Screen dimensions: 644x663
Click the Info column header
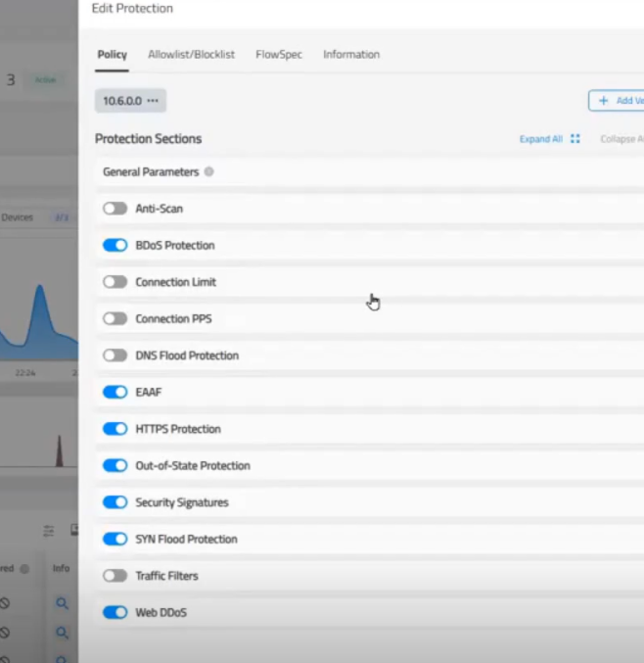[x=61, y=568]
